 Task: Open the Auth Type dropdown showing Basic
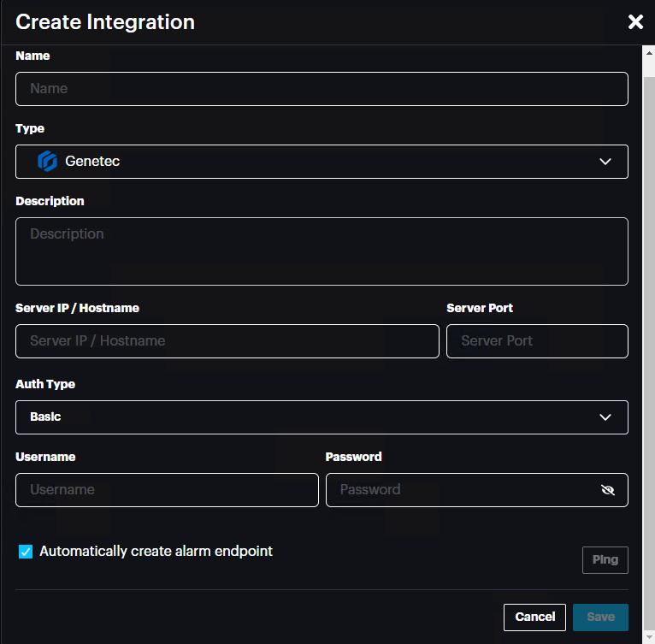(322, 417)
